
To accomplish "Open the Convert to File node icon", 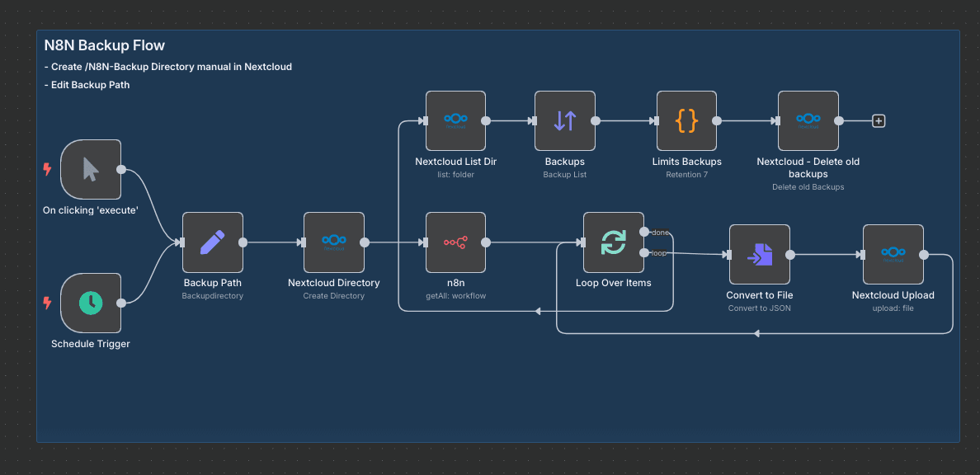I will coord(760,254).
